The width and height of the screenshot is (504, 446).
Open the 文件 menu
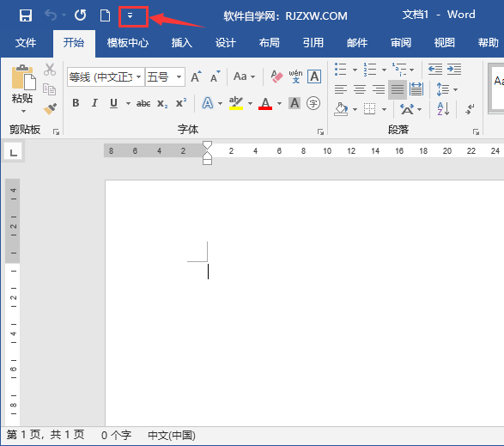click(x=26, y=42)
